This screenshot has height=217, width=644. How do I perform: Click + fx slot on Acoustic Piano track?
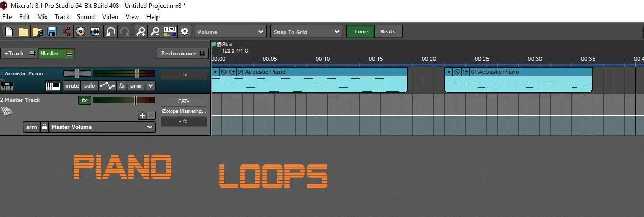184,75
